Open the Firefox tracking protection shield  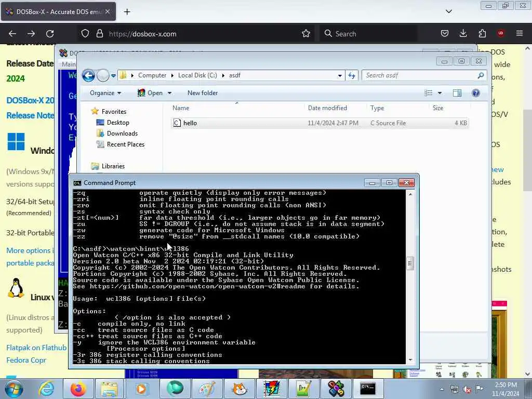85,34
